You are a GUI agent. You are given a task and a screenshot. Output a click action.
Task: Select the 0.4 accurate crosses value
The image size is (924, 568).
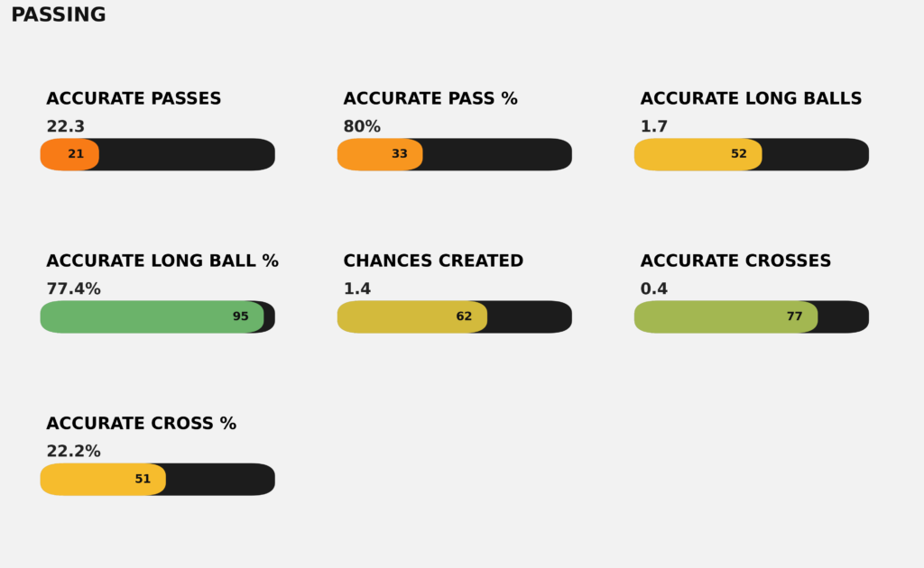pos(654,289)
